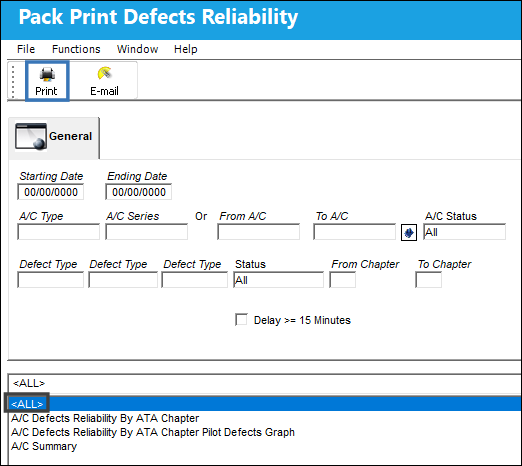Viewport: 522px width, 466px height.
Task: Click the third Defect Type field
Action: click(x=195, y=280)
